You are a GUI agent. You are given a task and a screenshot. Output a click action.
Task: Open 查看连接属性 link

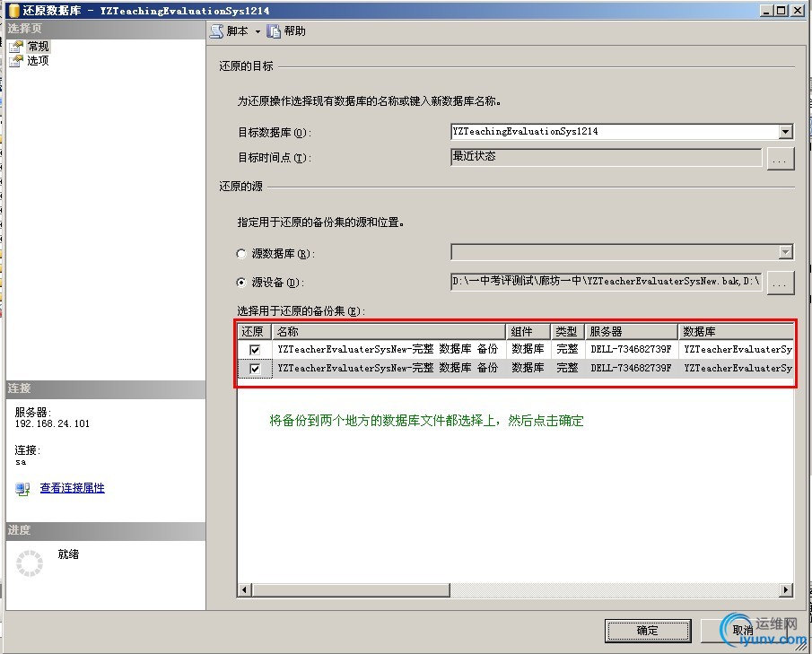[72, 488]
